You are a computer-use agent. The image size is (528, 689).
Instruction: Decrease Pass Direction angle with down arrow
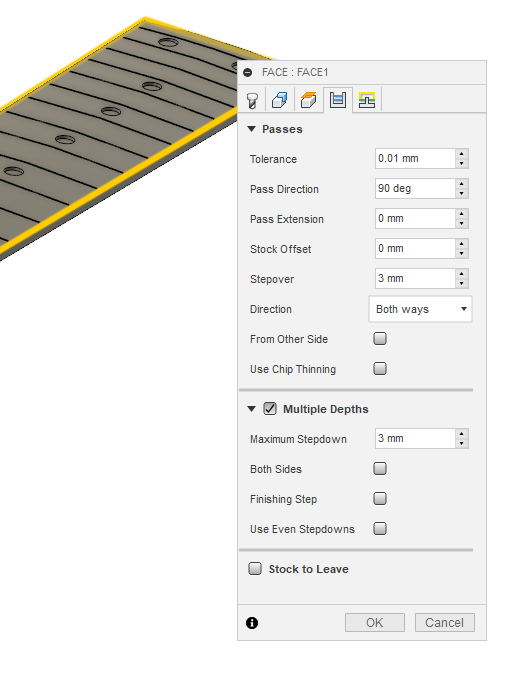click(462, 194)
